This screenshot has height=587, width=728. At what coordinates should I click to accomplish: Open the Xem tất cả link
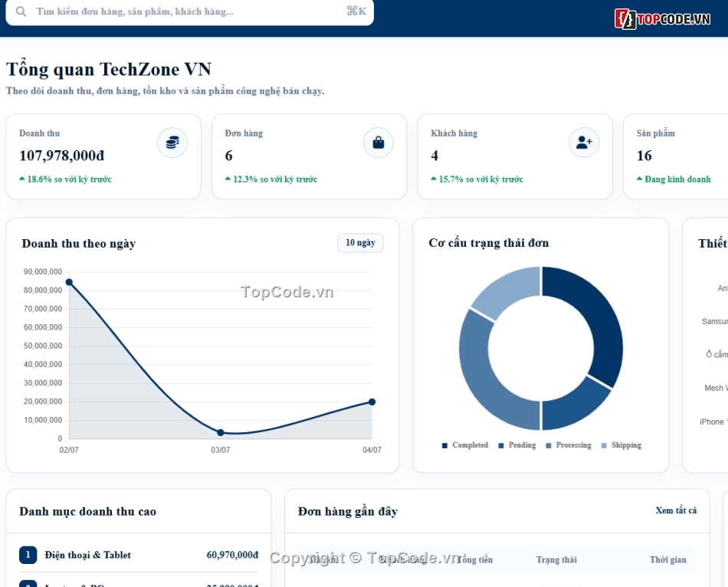coord(676,510)
